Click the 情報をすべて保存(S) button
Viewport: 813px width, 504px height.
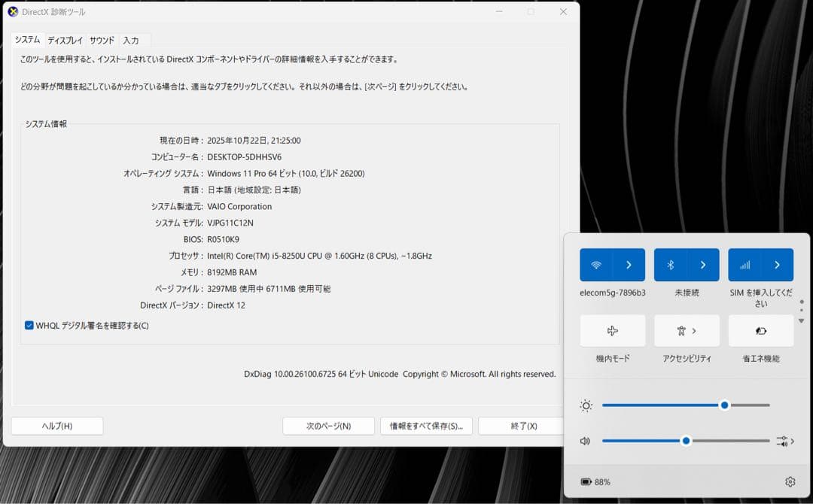(x=426, y=425)
